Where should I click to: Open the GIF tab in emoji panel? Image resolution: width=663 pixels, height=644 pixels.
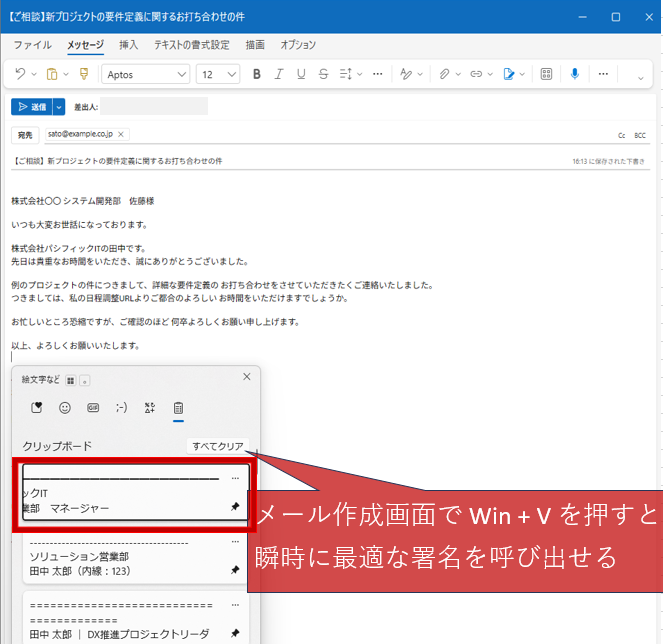pyautogui.click(x=93, y=408)
